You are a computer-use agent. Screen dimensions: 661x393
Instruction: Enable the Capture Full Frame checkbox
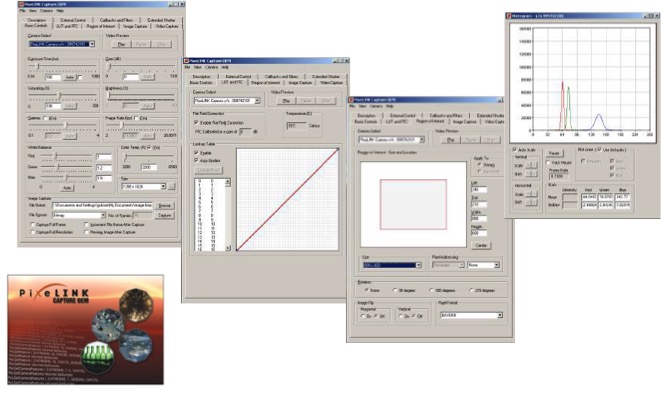tap(32, 225)
